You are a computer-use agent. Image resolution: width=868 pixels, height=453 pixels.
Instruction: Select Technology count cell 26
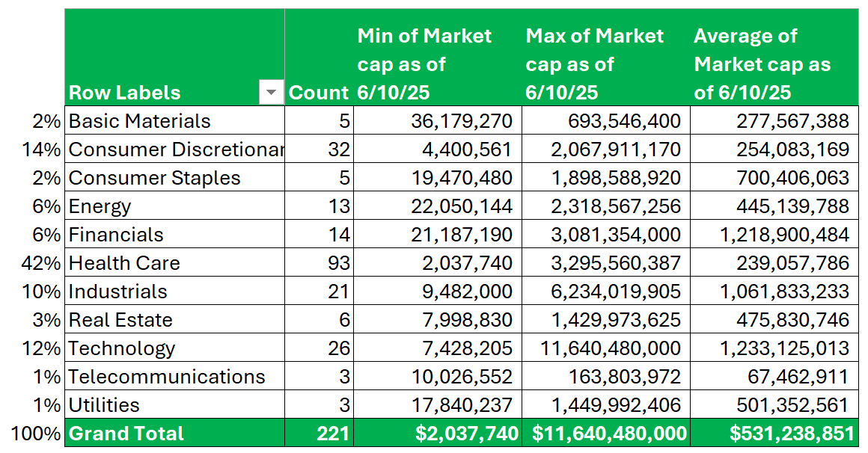click(x=319, y=348)
